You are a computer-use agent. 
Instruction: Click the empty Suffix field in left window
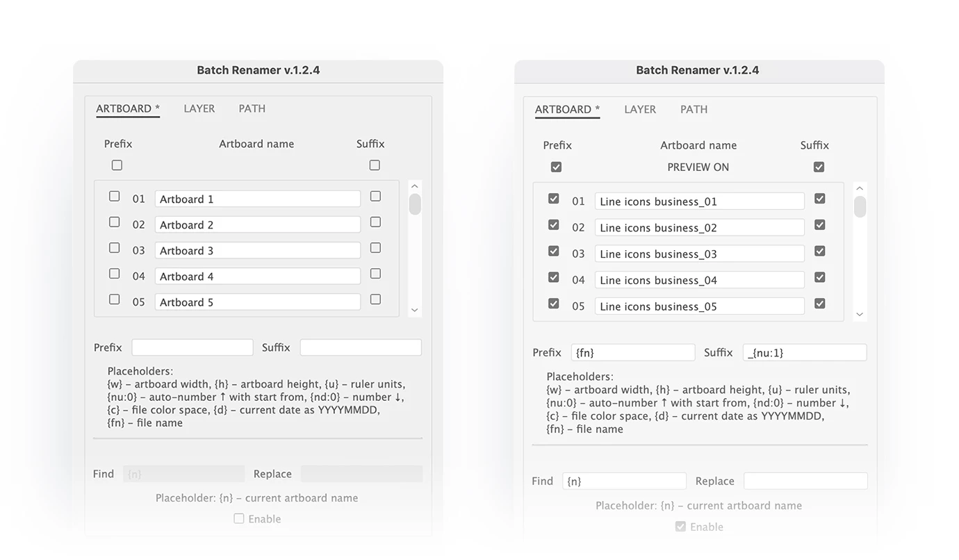click(x=361, y=347)
